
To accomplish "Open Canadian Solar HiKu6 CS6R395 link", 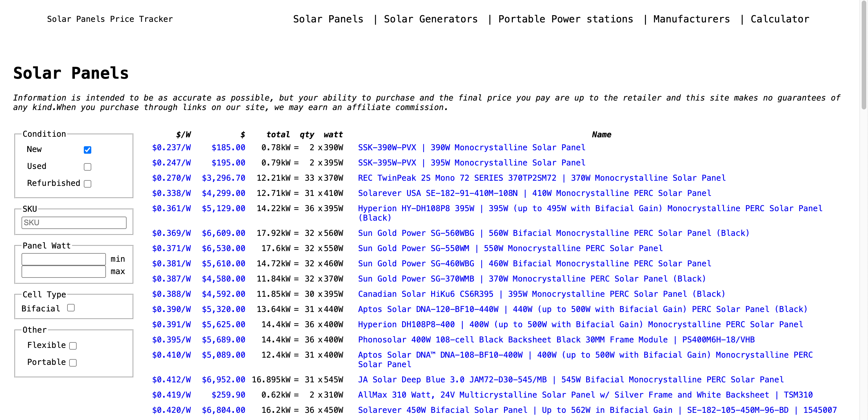I will 541,294.
